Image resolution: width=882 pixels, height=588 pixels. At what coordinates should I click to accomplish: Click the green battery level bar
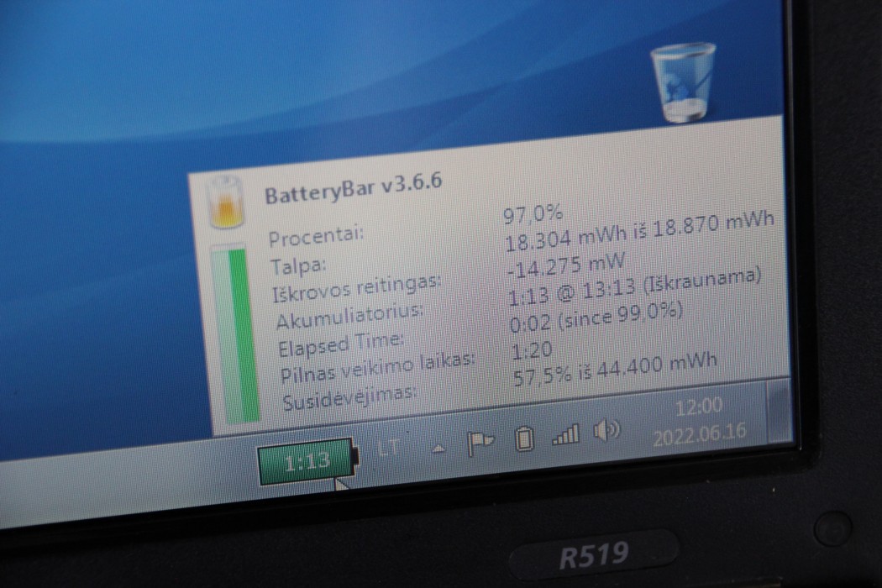236,334
